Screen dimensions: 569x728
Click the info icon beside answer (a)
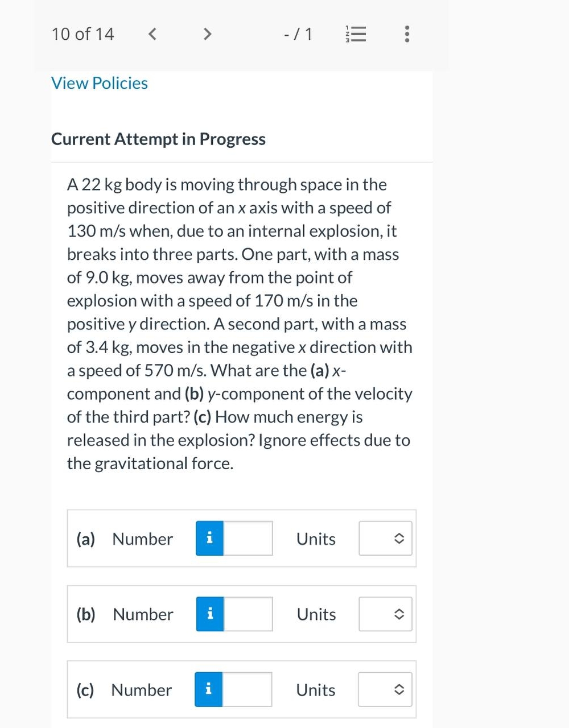coord(209,538)
